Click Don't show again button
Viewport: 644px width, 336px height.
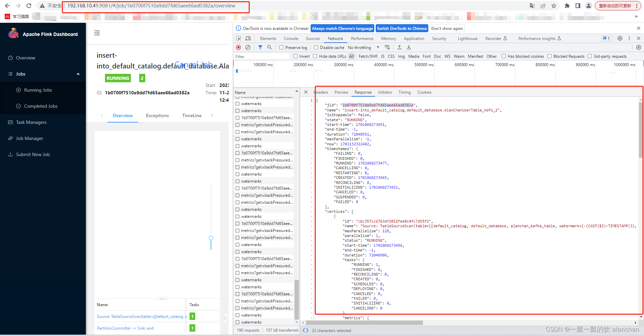click(x=447, y=29)
